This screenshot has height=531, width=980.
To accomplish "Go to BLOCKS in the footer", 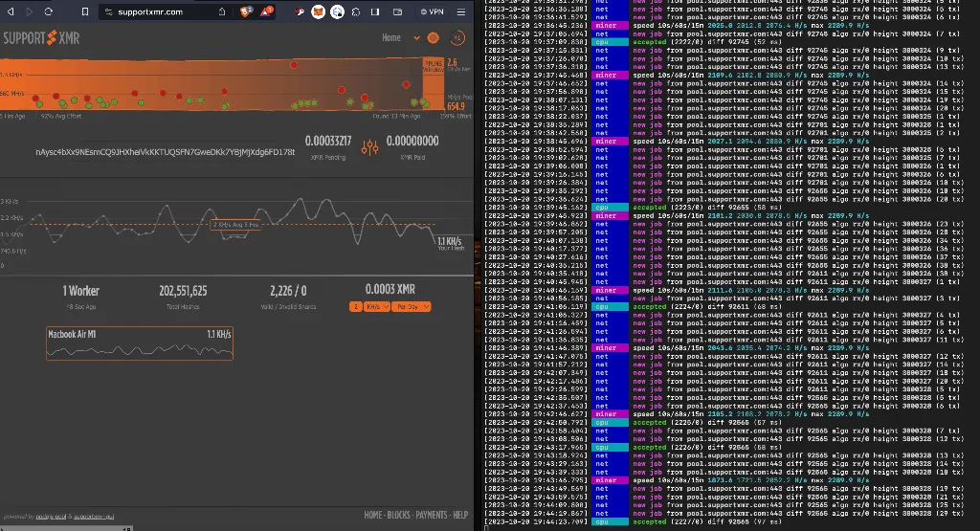I will (x=399, y=516).
